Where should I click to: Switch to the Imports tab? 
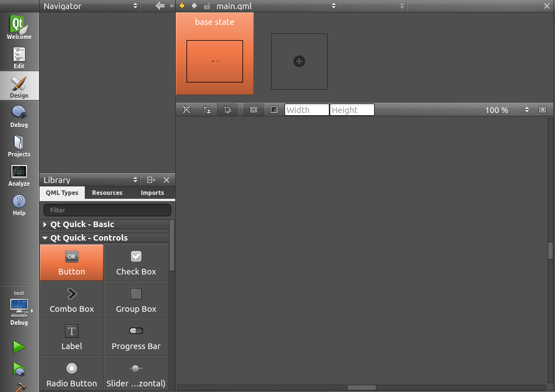(152, 193)
